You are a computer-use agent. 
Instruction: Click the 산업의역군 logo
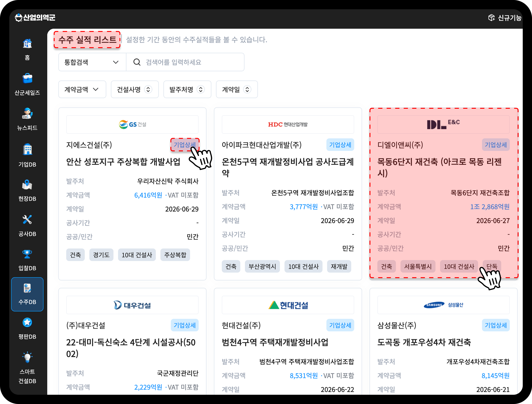(35, 18)
